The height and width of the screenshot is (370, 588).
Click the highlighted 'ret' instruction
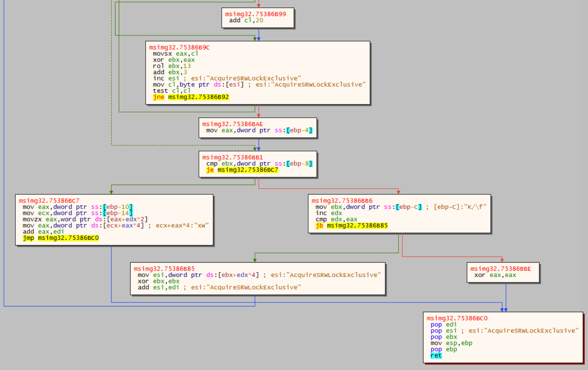[x=436, y=356]
